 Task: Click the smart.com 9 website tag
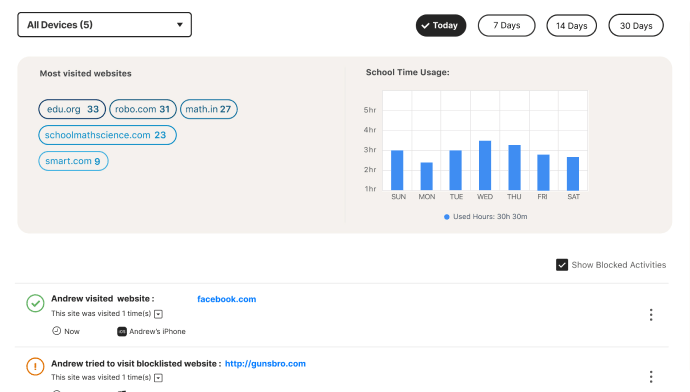coord(73,161)
